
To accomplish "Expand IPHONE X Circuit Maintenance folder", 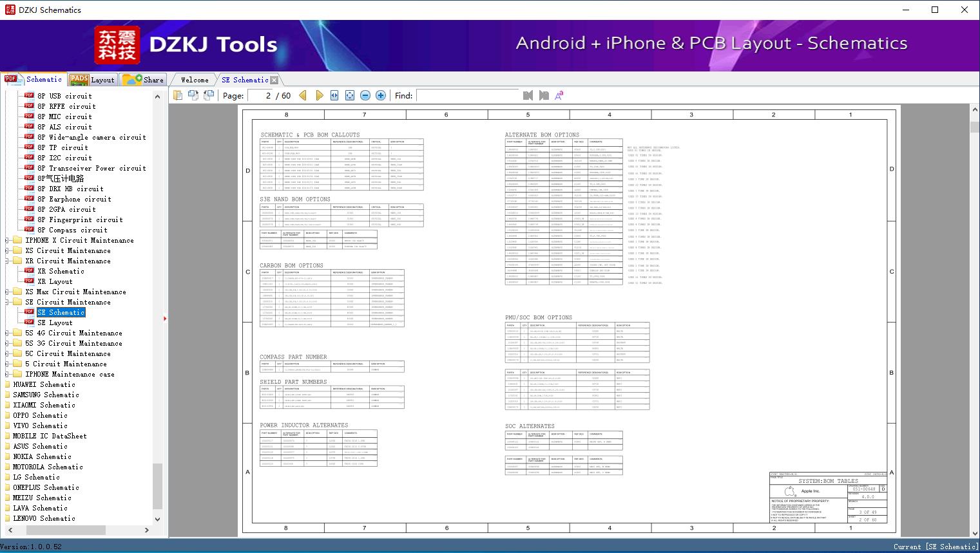I will (x=7, y=241).
